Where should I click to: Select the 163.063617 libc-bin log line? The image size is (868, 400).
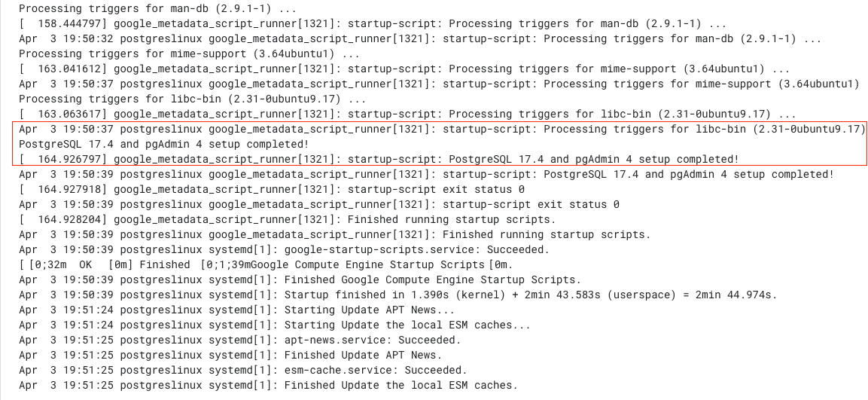pos(407,115)
